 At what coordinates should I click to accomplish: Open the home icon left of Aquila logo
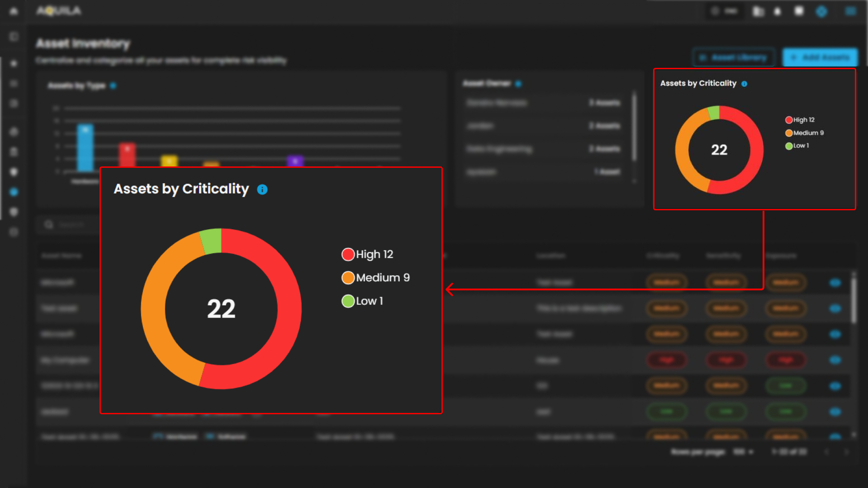coord(14,11)
